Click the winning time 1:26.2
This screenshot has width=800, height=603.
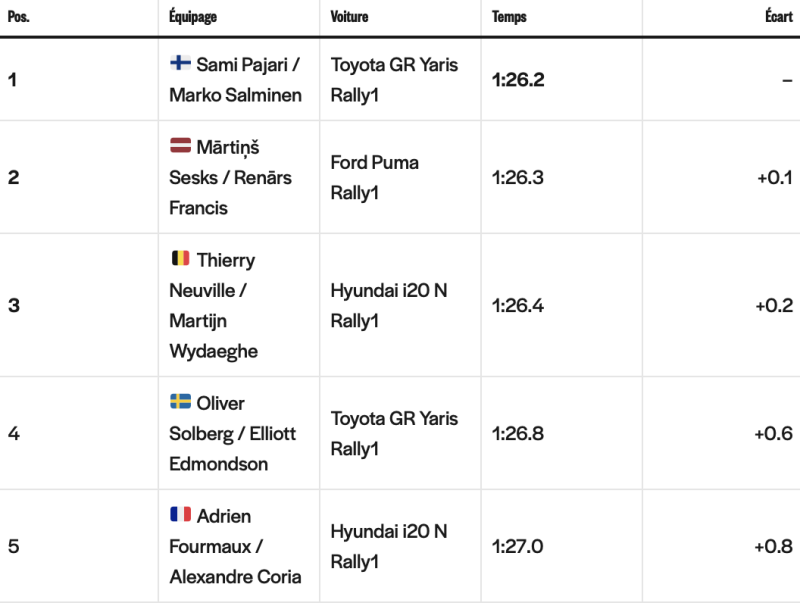[518, 80]
